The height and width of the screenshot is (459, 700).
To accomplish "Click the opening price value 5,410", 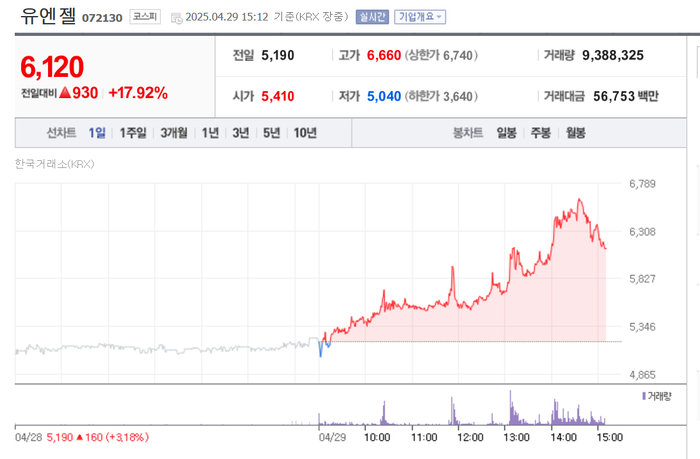I will tap(278, 96).
